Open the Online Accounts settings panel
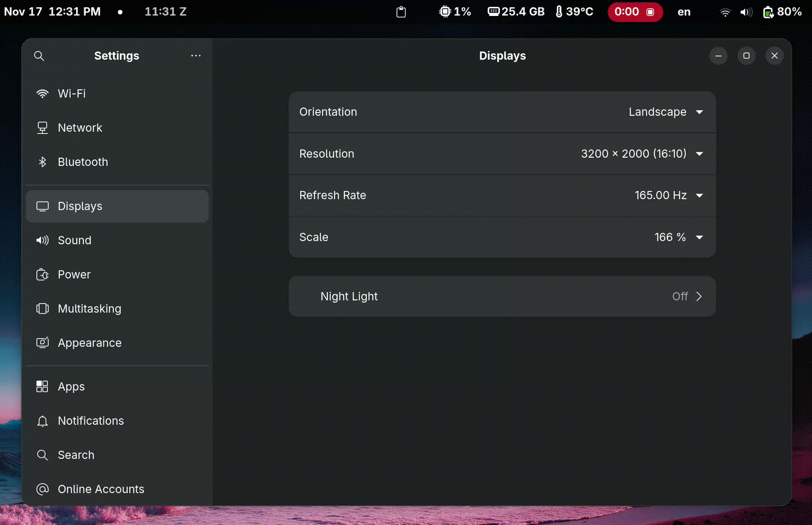 [x=118, y=489]
